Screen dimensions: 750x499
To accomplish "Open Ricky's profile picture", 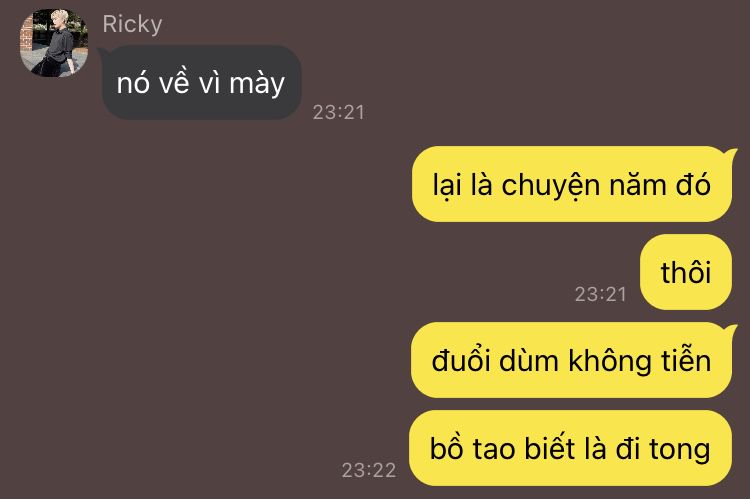I will click(x=54, y=43).
